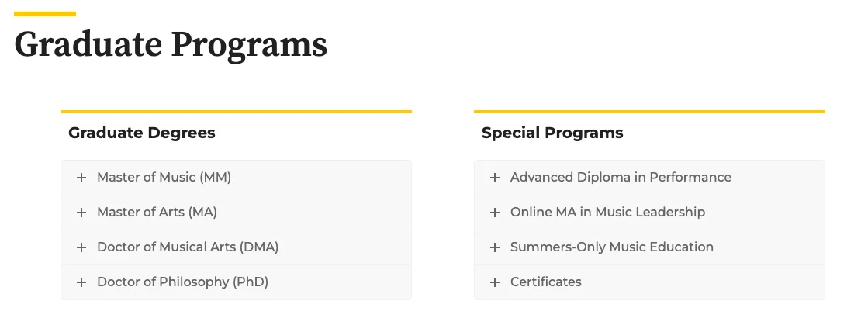Click the plus icon for Advanced Diploma in Performance

coord(495,178)
